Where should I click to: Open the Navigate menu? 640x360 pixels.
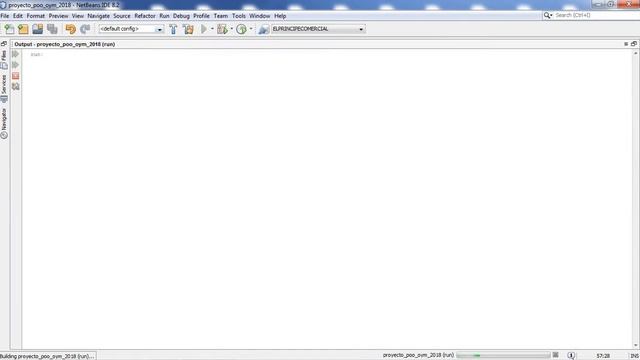(98, 16)
